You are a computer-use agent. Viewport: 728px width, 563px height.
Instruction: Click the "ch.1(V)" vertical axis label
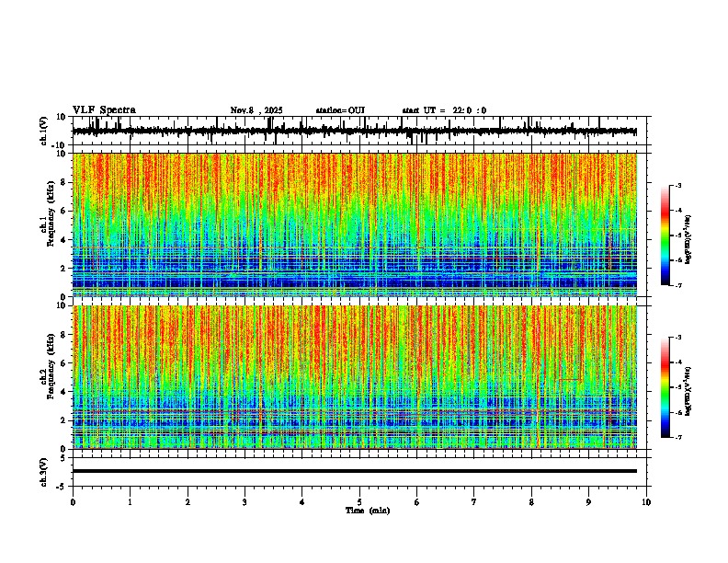pos(44,131)
